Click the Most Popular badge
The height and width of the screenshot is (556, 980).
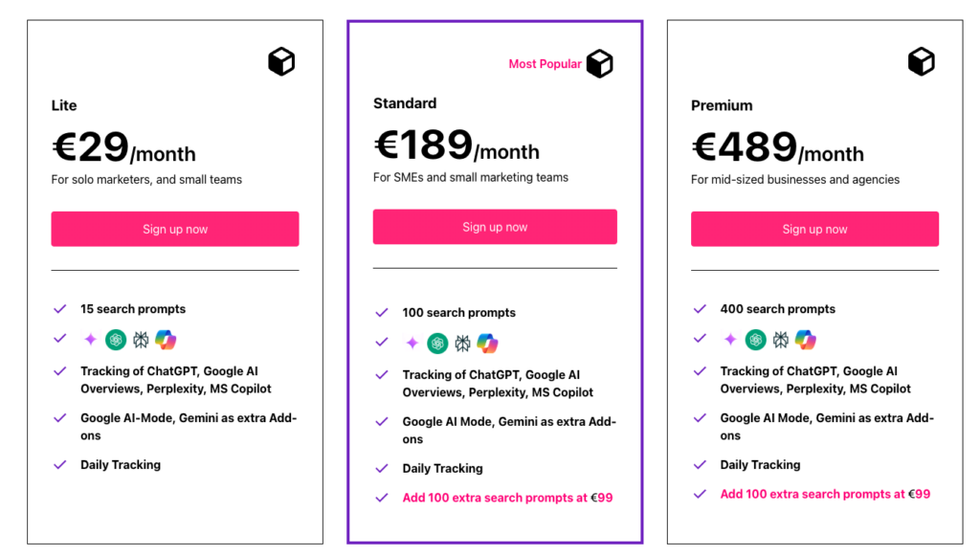click(545, 64)
